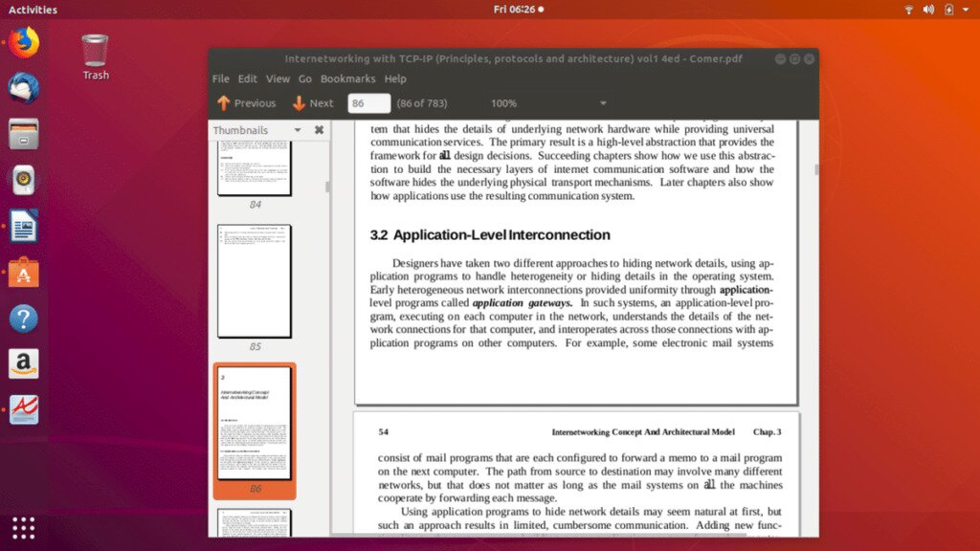Open the 100% zoom level dropdown
Image resolution: width=980 pixels, height=551 pixels.
click(546, 102)
